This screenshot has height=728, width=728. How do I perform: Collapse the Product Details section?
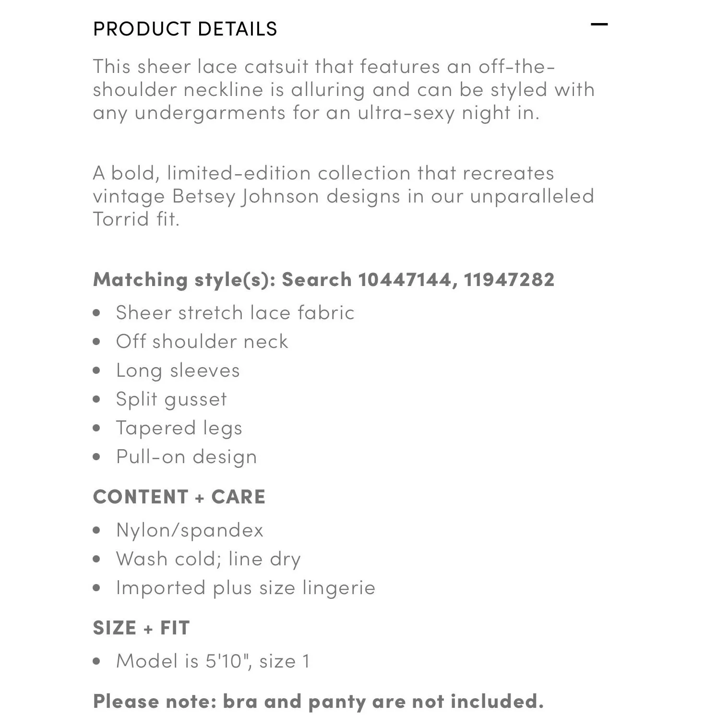599,24
